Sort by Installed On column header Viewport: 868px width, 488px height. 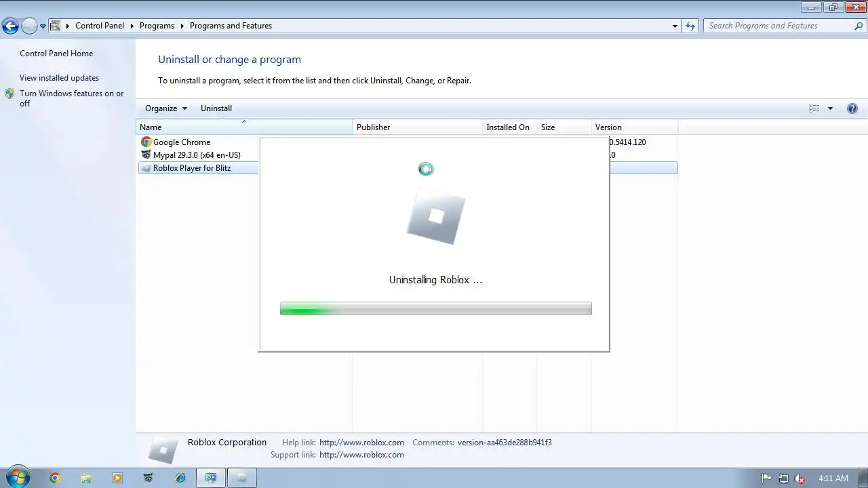509,127
